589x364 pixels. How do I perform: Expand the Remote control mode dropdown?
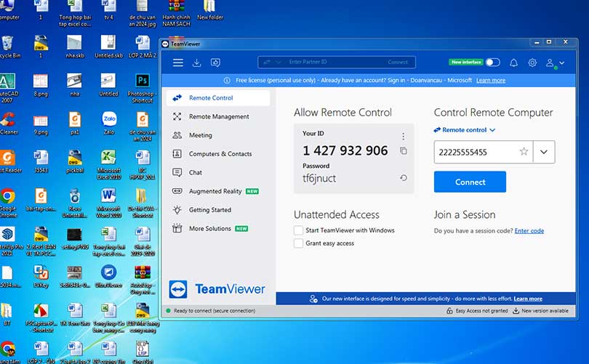click(465, 130)
